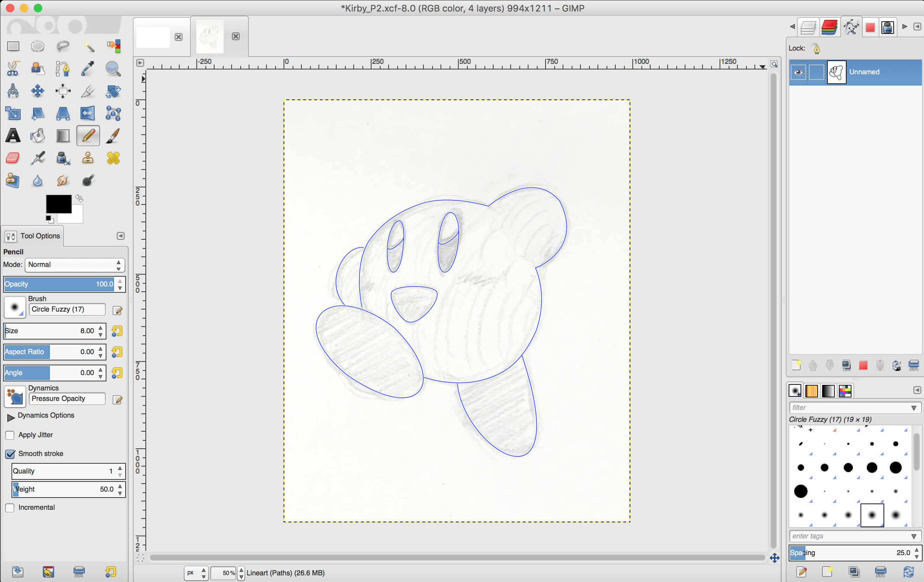Duplicate the selected path
924x582 pixels.
coord(846,365)
